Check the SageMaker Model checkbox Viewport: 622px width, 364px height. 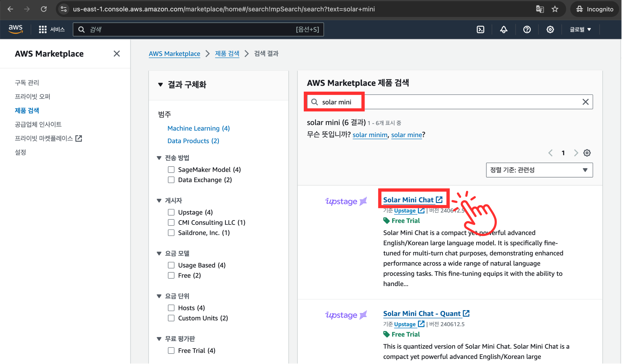pyautogui.click(x=171, y=170)
